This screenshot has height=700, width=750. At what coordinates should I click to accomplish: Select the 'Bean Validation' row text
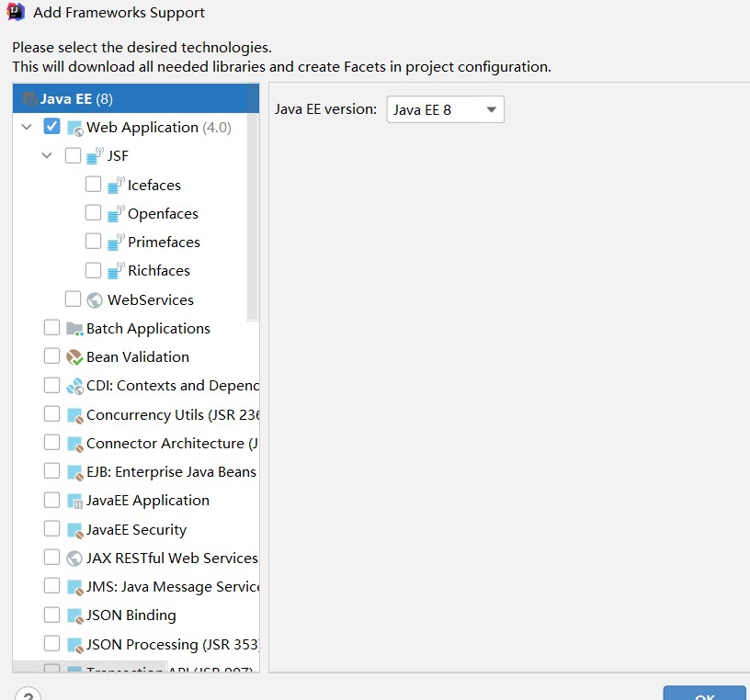click(138, 357)
